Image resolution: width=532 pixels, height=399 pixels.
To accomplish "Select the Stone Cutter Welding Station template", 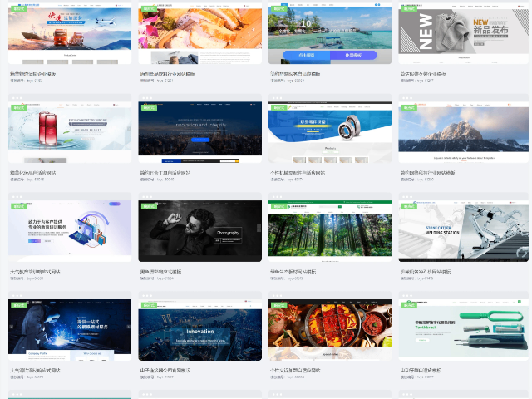I will pyautogui.click(x=460, y=231).
